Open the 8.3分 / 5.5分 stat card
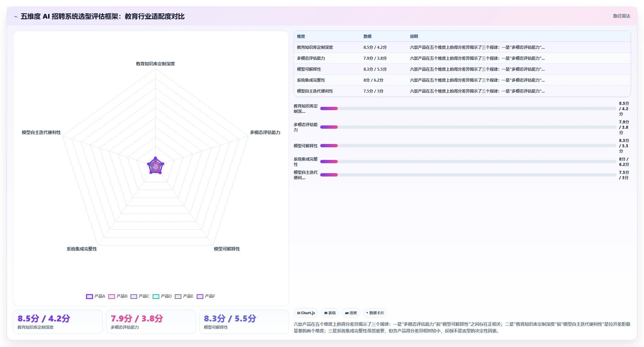The width and height of the screenshot is (644, 347). click(244, 322)
